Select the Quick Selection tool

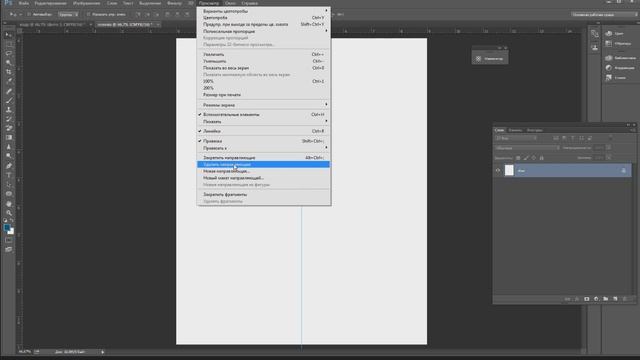(9, 62)
